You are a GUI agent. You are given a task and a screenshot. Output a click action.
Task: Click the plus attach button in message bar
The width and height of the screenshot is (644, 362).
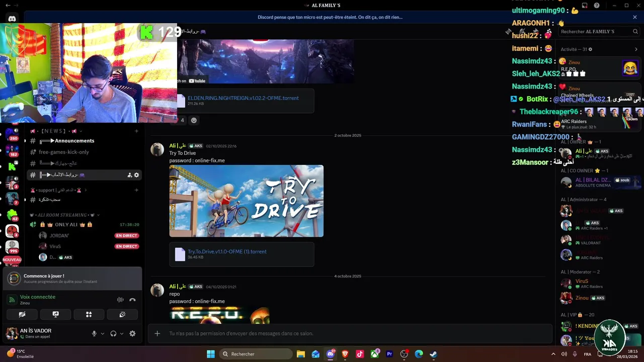coord(157,333)
